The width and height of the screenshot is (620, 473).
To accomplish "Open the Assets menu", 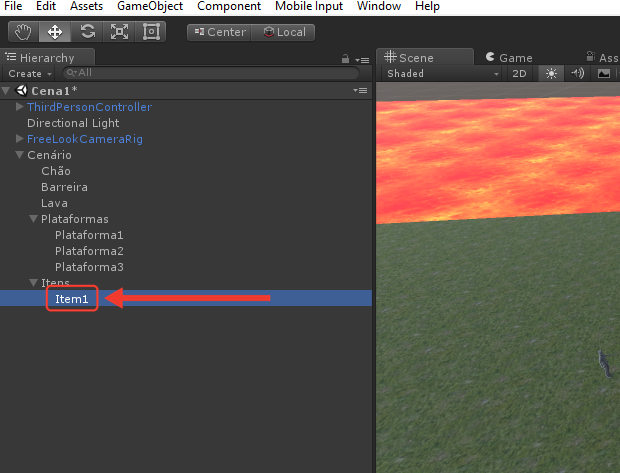I will (86, 6).
